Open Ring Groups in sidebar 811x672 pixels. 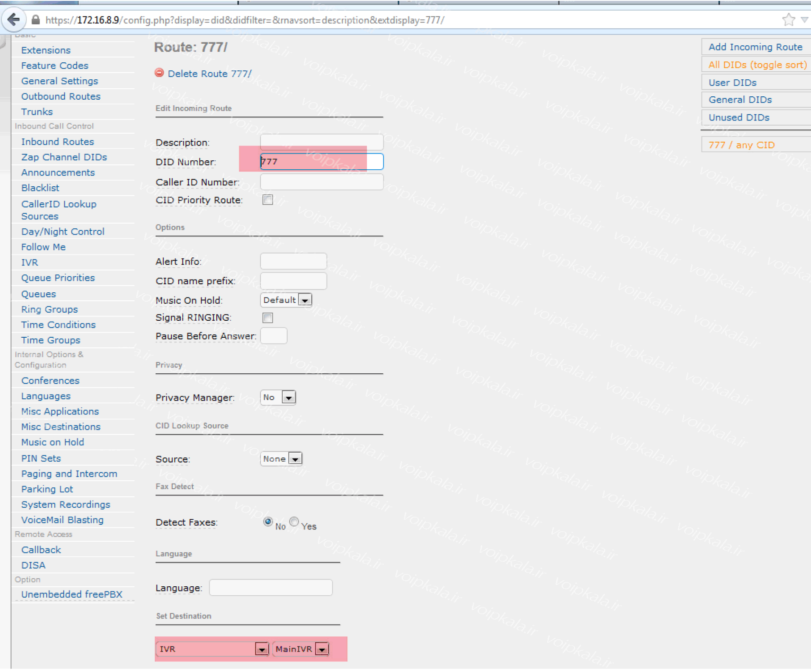point(50,309)
